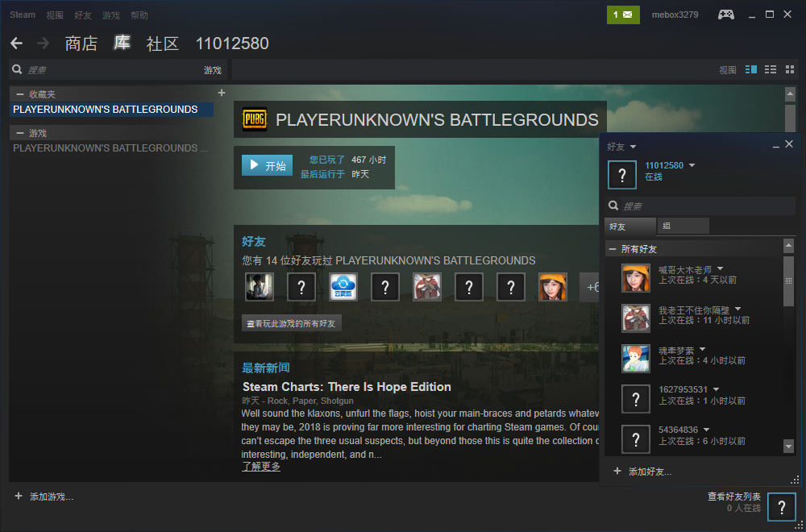
Task: Open the 好友 menu in the menu bar
Action: (x=83, y=15)
